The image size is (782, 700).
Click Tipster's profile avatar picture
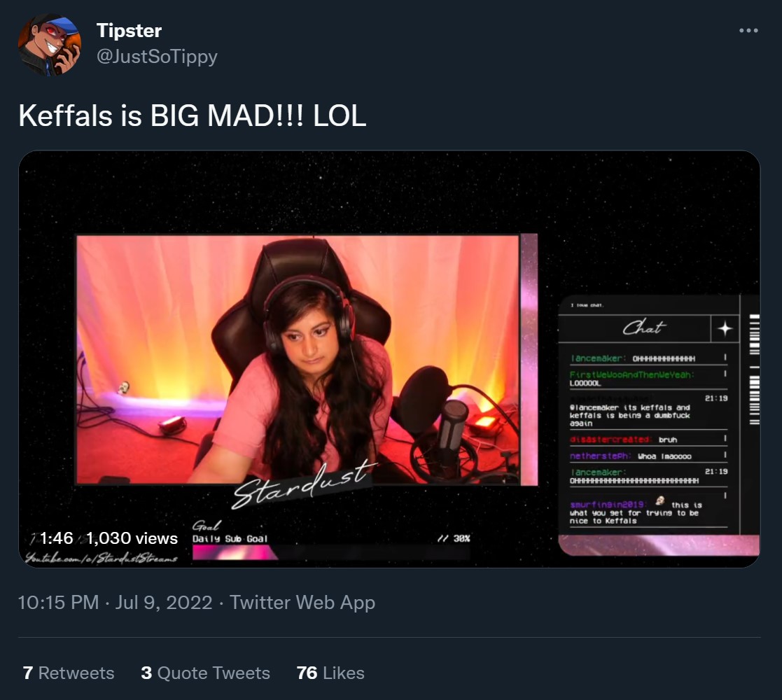point(50,45)
